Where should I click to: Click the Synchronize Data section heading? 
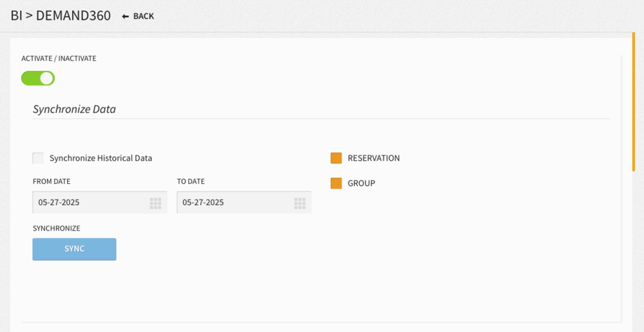pos(74,110)
